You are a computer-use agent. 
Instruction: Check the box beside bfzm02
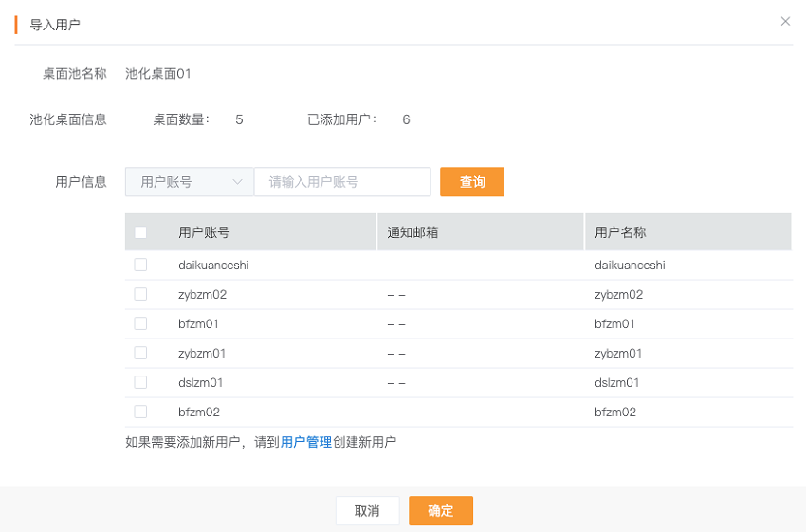(140, 412)
